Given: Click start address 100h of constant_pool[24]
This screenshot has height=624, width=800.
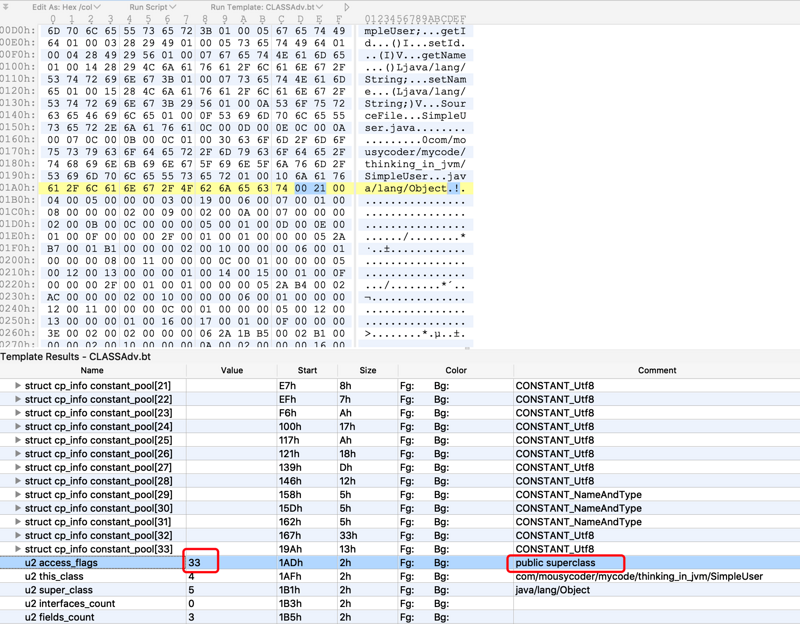Looking at the screenshot, I should pyautogui.click(x=290, y=427).
